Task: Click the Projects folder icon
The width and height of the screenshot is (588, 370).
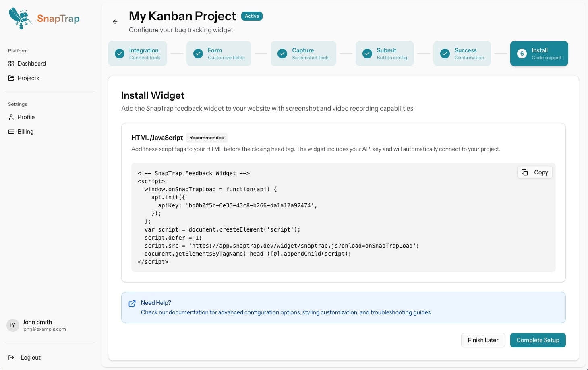Action: click(x=11, y=78)
